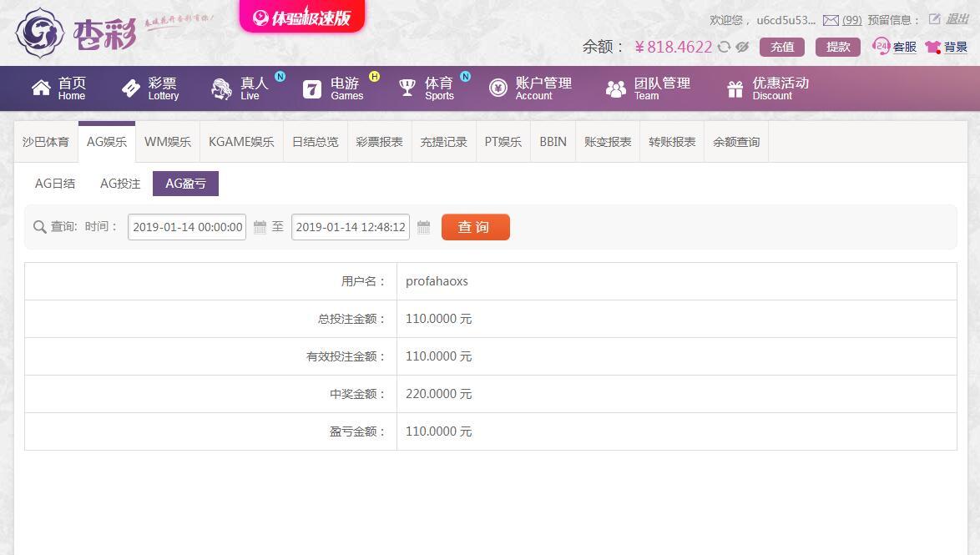Open 充提记录 tab

coord(444,142)
